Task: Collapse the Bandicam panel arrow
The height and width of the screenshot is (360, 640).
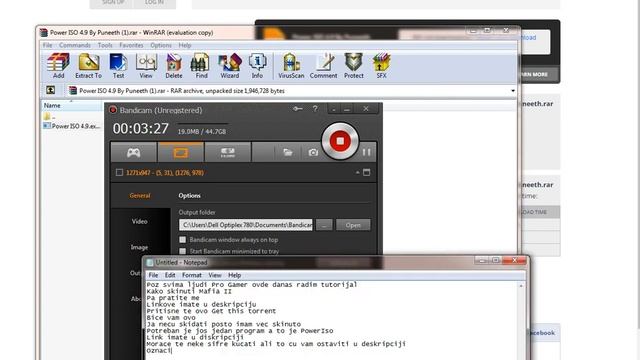Action: click(x=358, y=173)
